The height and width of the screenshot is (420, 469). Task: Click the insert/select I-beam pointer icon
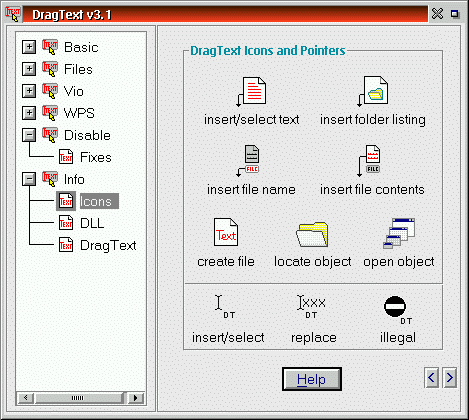click(224, 307)
